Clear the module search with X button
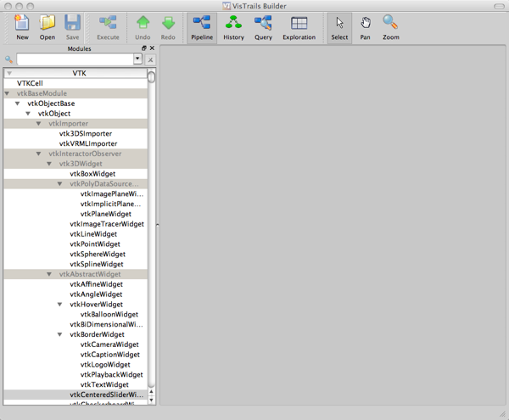509x420 pixels. 150,59
